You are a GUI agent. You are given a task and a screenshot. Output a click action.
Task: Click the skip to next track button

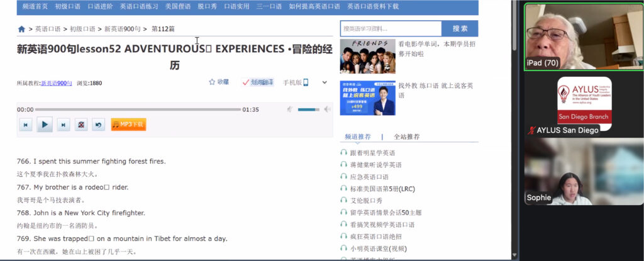pos(63,125)
